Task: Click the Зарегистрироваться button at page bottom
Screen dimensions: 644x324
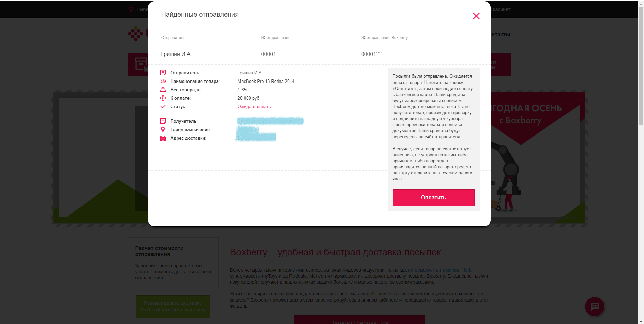Action: tap(360, 320)
